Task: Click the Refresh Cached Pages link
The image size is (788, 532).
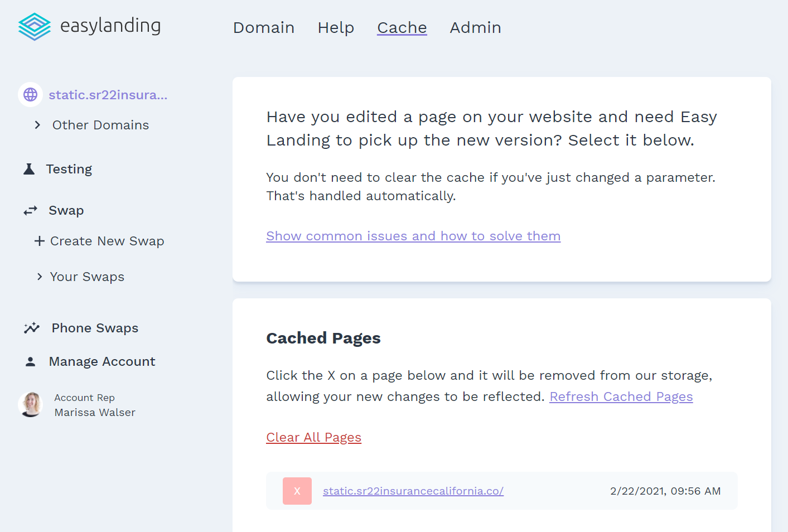Action: point(621,396)
